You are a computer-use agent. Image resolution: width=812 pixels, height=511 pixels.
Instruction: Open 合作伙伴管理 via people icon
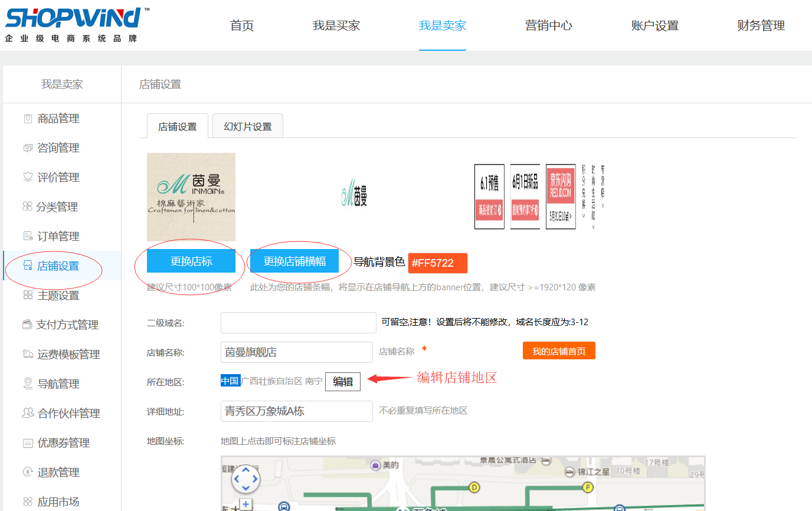click(28, 413)
